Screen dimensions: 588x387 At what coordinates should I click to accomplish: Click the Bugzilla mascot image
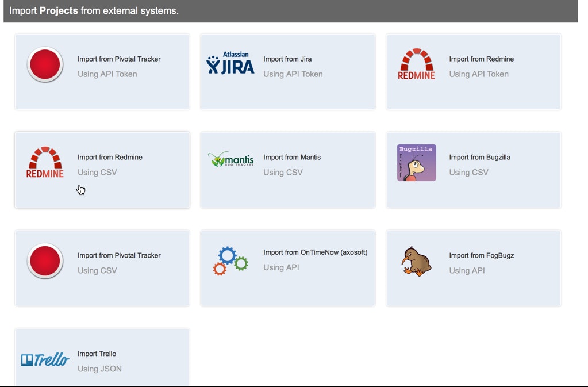click(416, 163)
